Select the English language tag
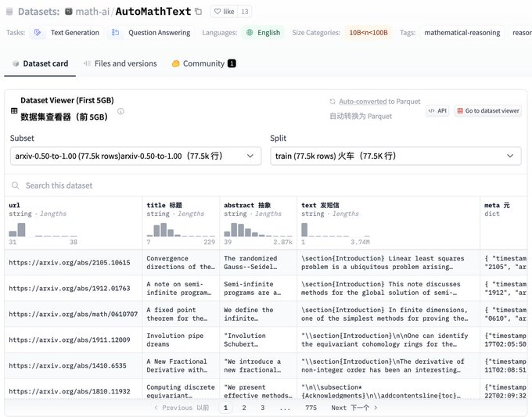Viewport: 532px width, 417px height. (x=263, y=33)
